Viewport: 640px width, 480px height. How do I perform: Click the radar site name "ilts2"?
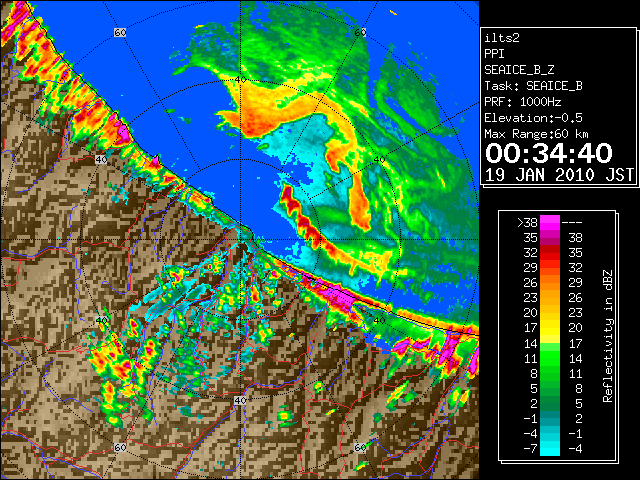(x=502, y=38)
